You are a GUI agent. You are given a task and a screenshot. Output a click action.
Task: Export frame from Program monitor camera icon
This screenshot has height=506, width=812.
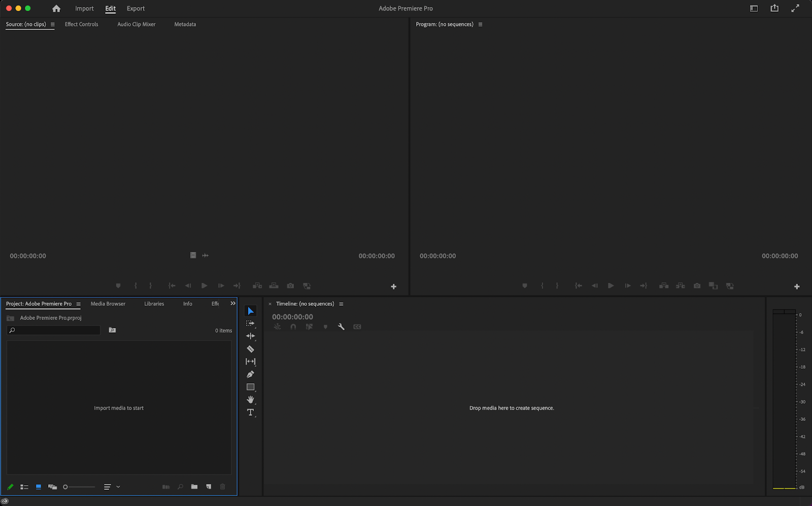pyautogui.click(x=697, y=286)
